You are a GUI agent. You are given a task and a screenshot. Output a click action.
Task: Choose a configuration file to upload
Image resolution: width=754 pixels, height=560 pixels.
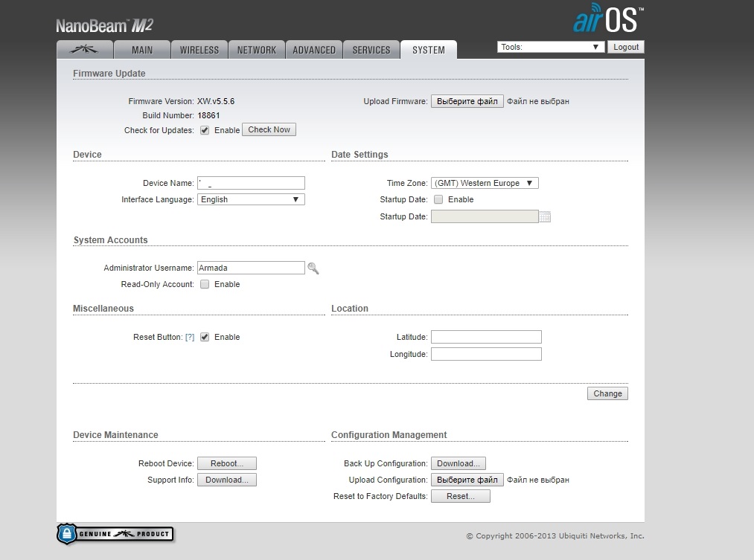pos(467,480)
